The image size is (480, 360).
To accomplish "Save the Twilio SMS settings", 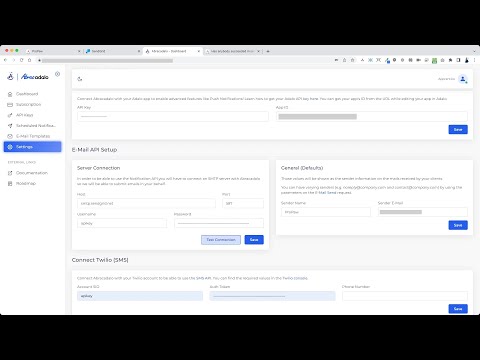I will [458, 309].
